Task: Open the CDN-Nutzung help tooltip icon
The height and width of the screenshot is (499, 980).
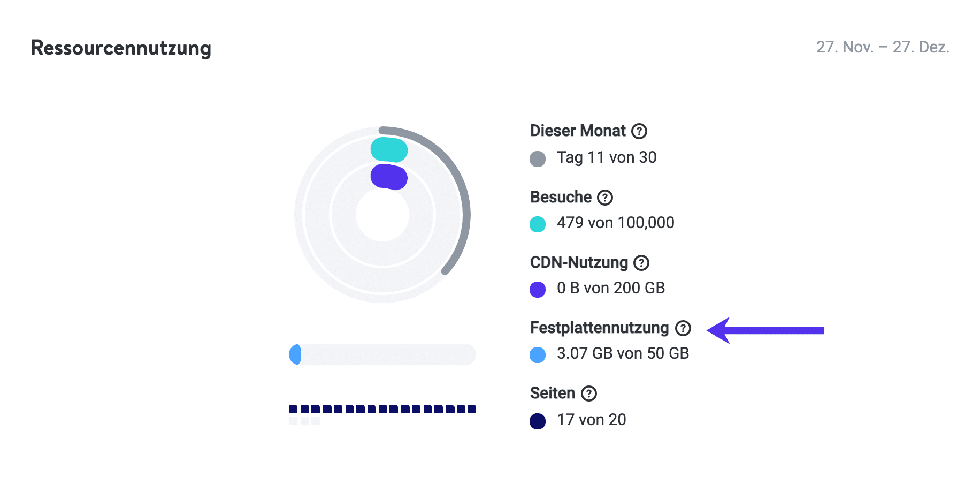Action: click(x=641, y=263)
